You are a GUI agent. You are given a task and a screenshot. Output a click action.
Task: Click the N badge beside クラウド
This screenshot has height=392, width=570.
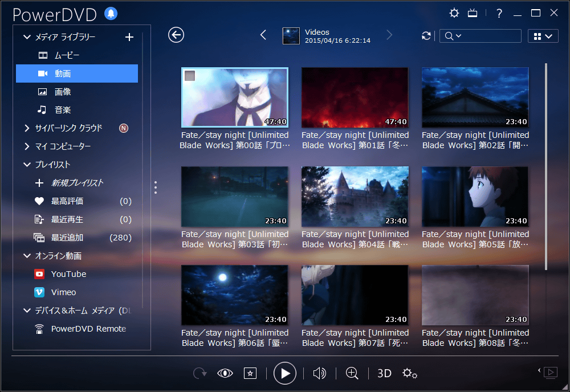click(x=124, y=128)
